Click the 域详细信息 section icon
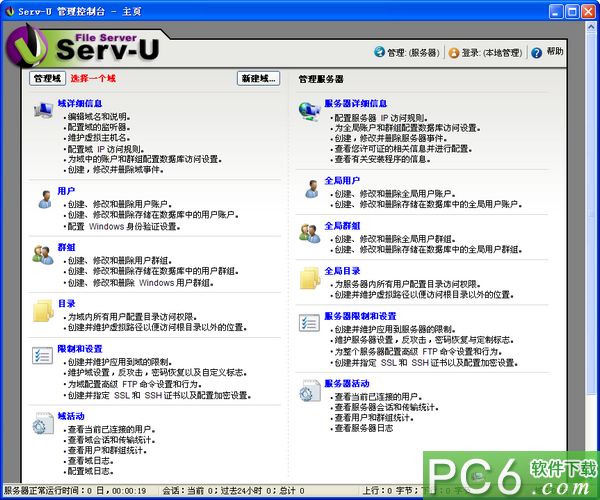This screenshot has width=600, height=500. 42,112
